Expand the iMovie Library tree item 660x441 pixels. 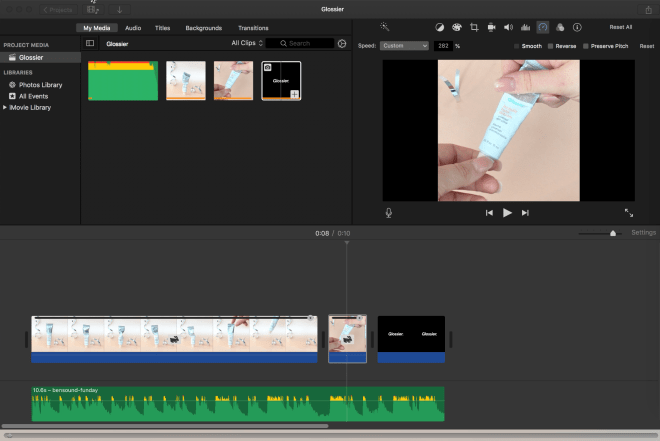click(x=5, y=107)
